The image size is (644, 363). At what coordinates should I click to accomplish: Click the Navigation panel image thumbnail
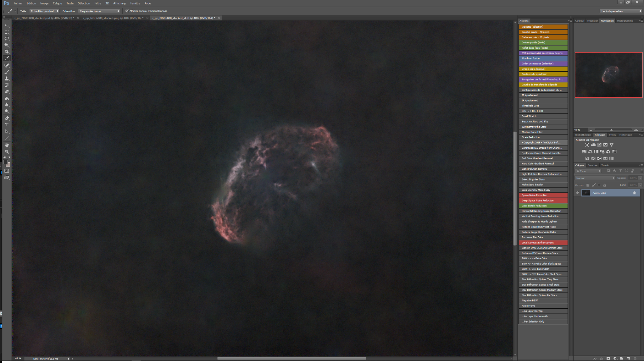click(608, 75)
